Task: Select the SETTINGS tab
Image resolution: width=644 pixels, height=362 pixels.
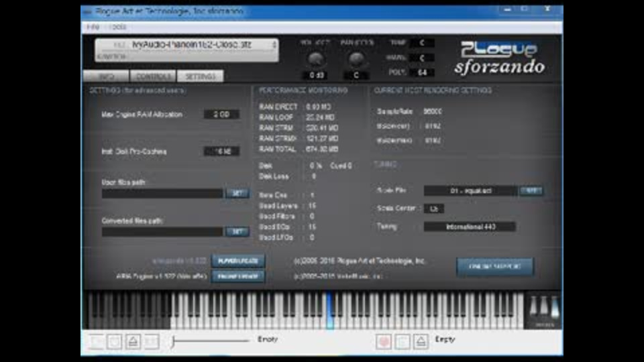Action: 200,76
